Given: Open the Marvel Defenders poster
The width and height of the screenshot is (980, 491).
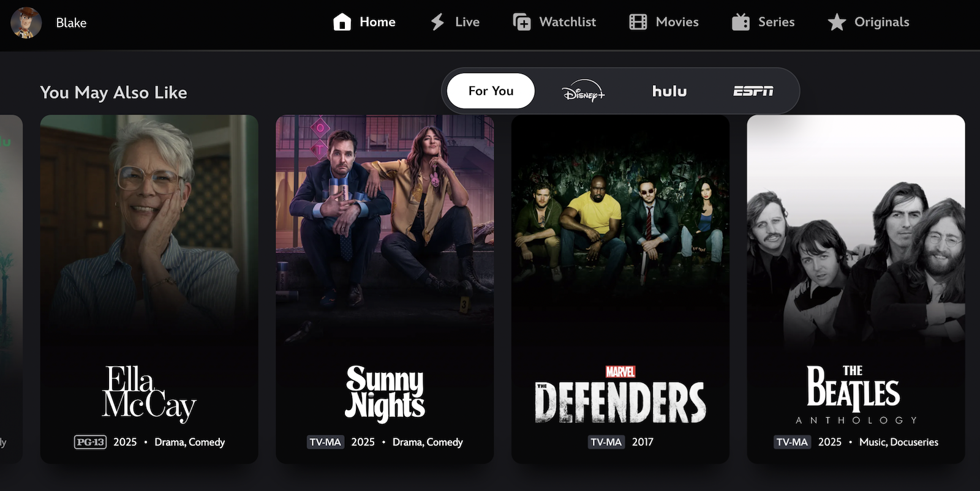Looking at the screenshot, I should 620,289.
